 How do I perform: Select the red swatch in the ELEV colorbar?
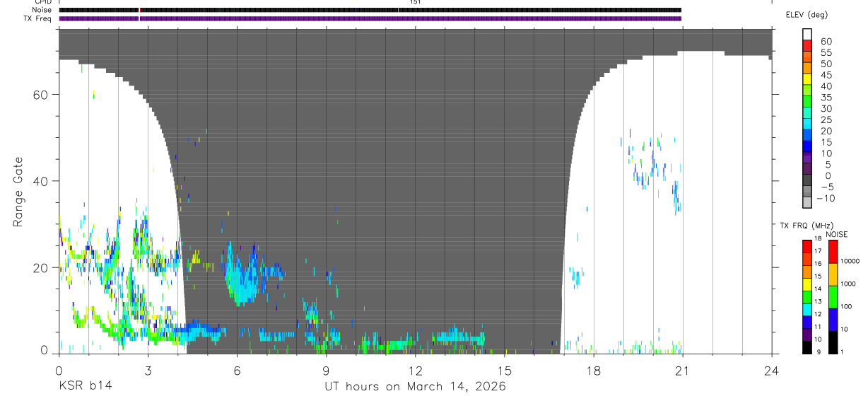(807, 45)
